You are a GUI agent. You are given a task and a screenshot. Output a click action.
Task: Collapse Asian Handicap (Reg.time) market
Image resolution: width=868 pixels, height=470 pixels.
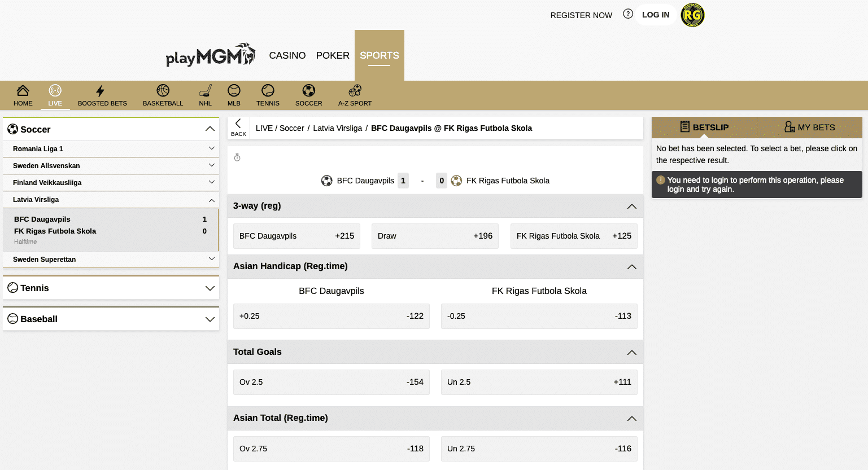[632, 267]
